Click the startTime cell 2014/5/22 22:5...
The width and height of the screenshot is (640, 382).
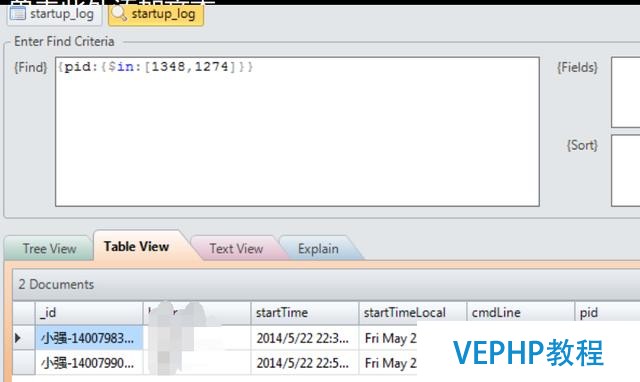pyautogui.click(x=304, y=363)
